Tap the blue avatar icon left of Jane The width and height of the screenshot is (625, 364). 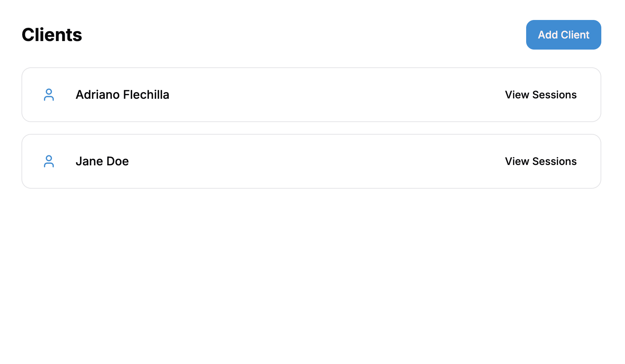coord(49,161)
